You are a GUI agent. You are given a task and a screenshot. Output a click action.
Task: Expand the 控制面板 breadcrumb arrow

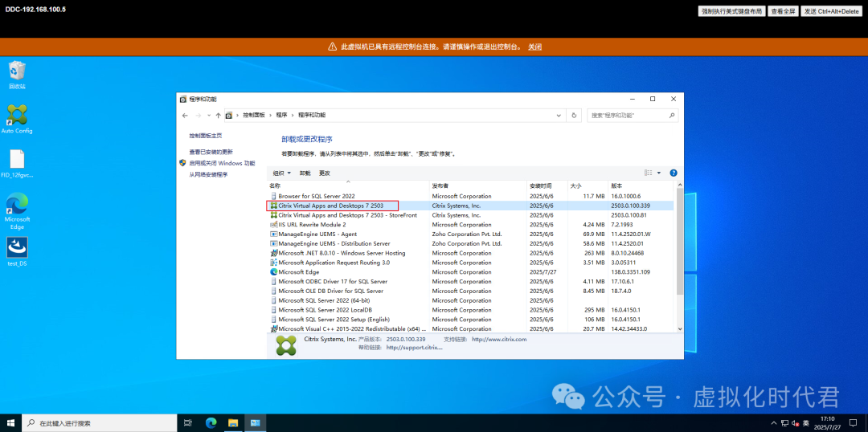(272, 116)
